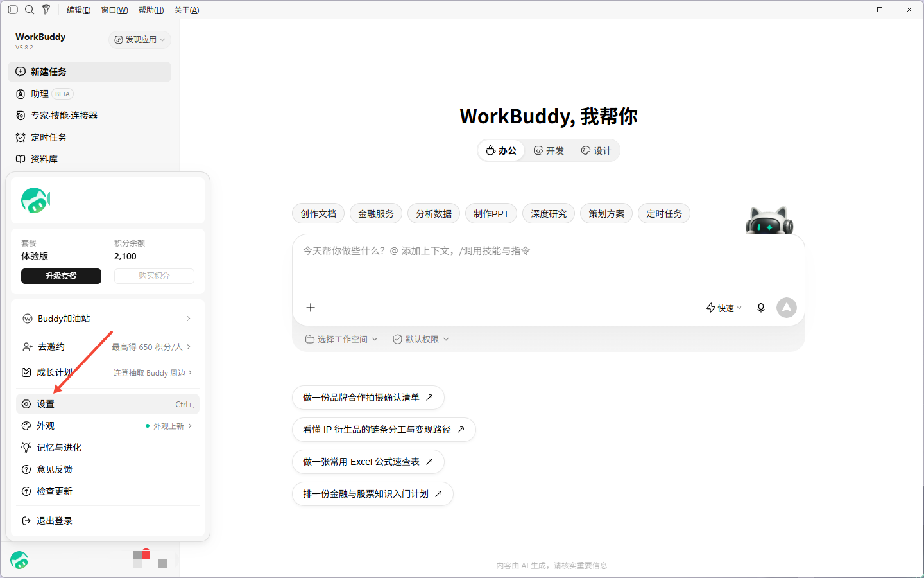Open the 编辑(E) menu
924x578 pixels.
(78, 10)
